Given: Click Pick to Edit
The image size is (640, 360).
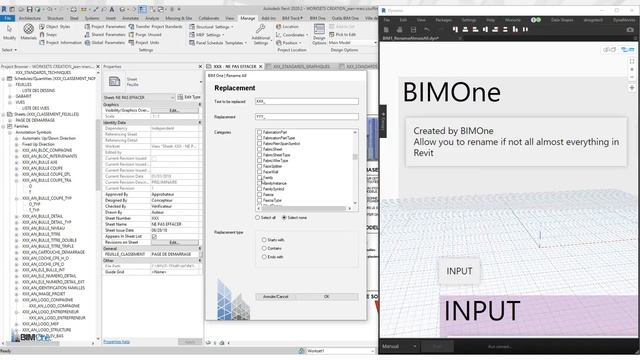Looking at the screenshot, I should (342, 35).
